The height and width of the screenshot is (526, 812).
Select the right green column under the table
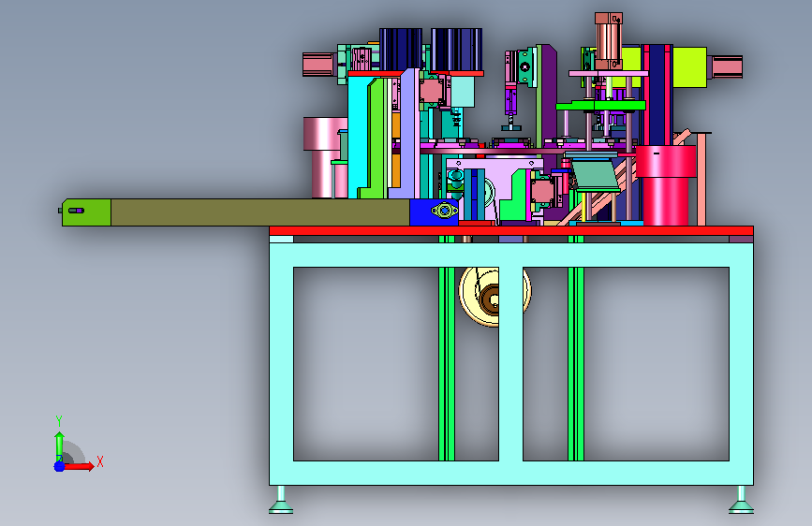pyautogui.click(x=576, y=363)
